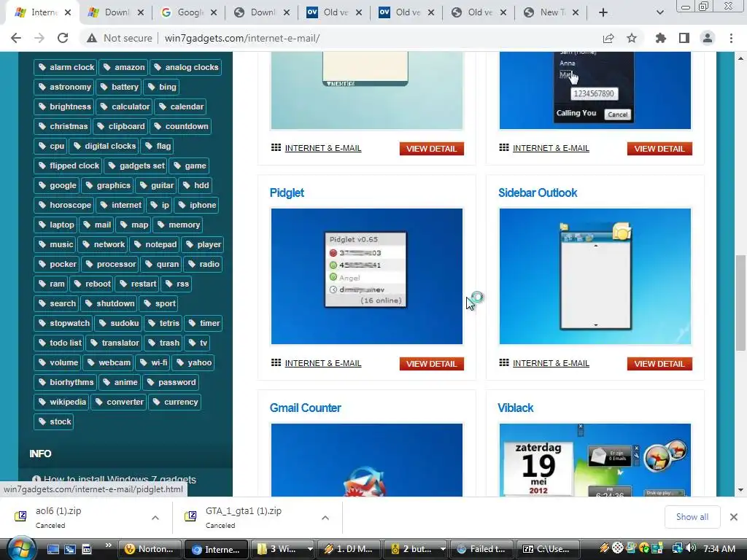View detail for Sidebar Outlook gadget
Screen dimensions: 747x560
(x=659, y=364)
